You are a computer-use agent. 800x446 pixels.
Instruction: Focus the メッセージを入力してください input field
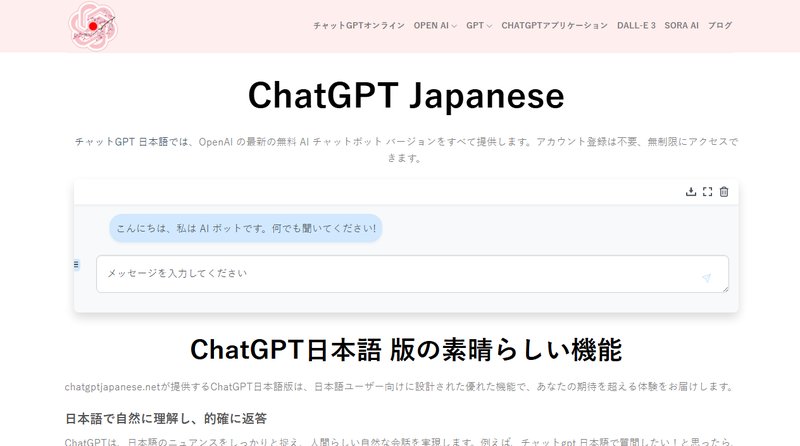coord(412,274)
